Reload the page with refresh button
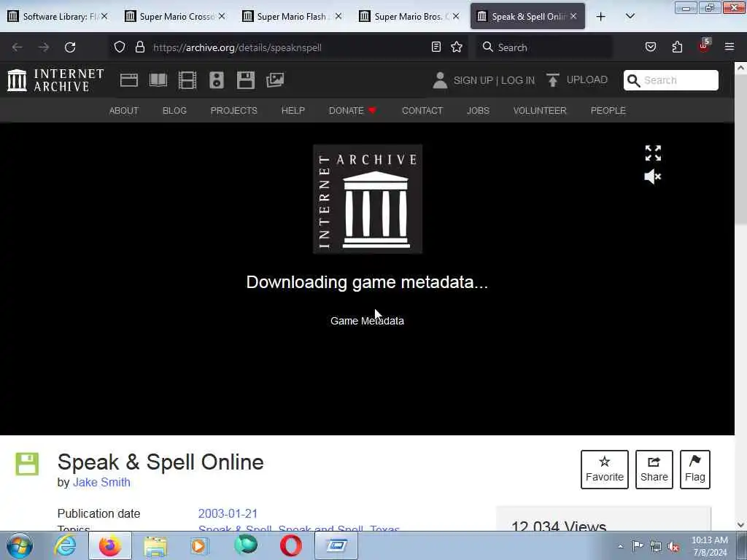 coord(70,47)
